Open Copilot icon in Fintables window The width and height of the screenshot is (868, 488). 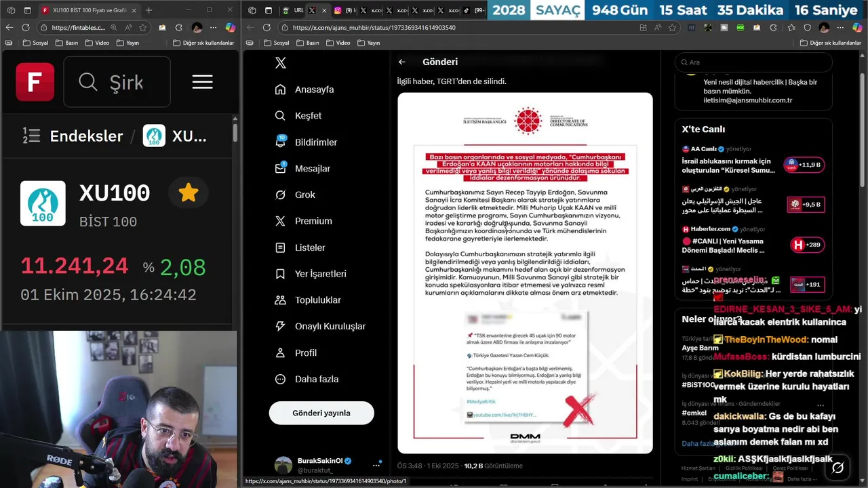pyautogui.click(x=230, y=28)
